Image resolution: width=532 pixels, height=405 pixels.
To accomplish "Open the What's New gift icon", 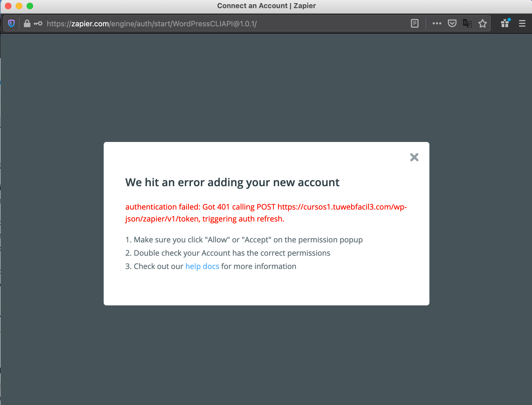I will tap(505, 23).
